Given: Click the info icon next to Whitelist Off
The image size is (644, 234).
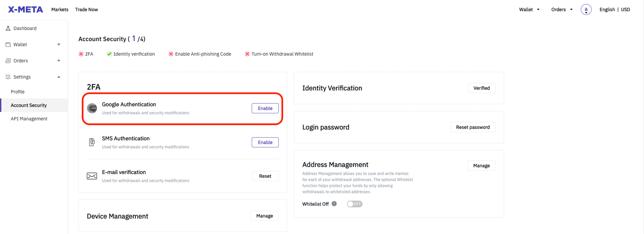Looking at the screenshot, I should [x=334, y=204].
